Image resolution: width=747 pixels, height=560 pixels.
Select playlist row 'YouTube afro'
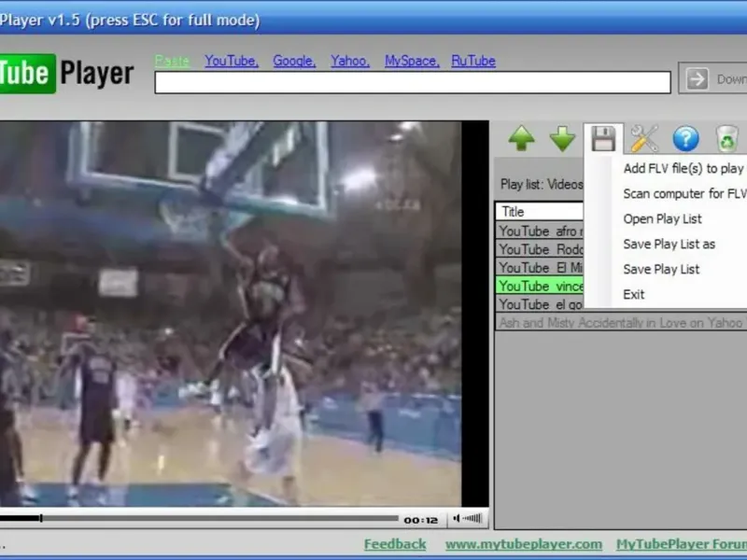pos(540,231)
